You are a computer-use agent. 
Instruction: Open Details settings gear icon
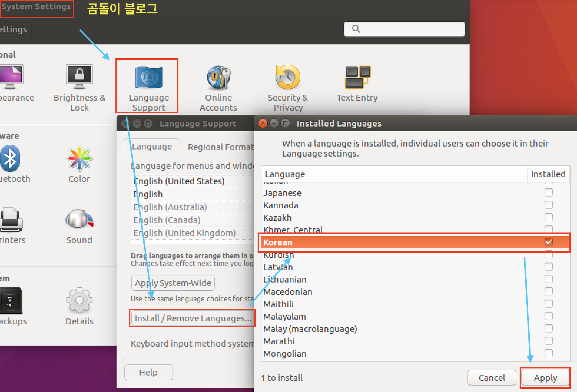click(79, 301)
